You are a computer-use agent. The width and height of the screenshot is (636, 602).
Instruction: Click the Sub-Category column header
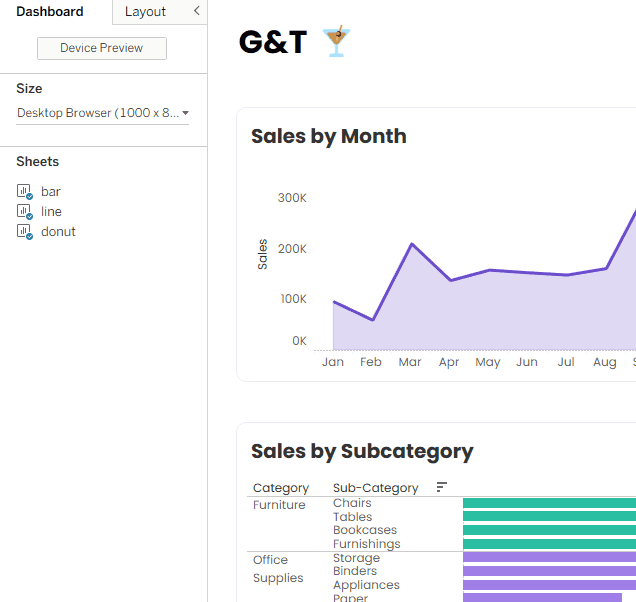point(376,488)
